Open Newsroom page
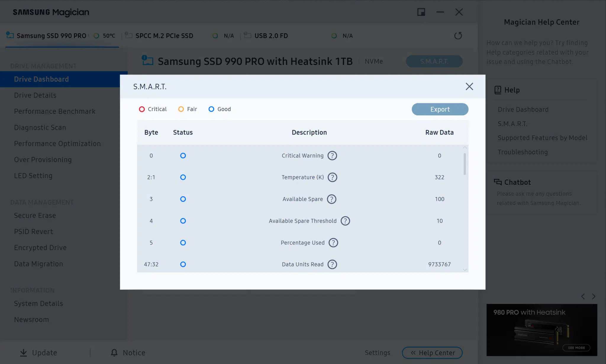 click(x=31, y=320)
